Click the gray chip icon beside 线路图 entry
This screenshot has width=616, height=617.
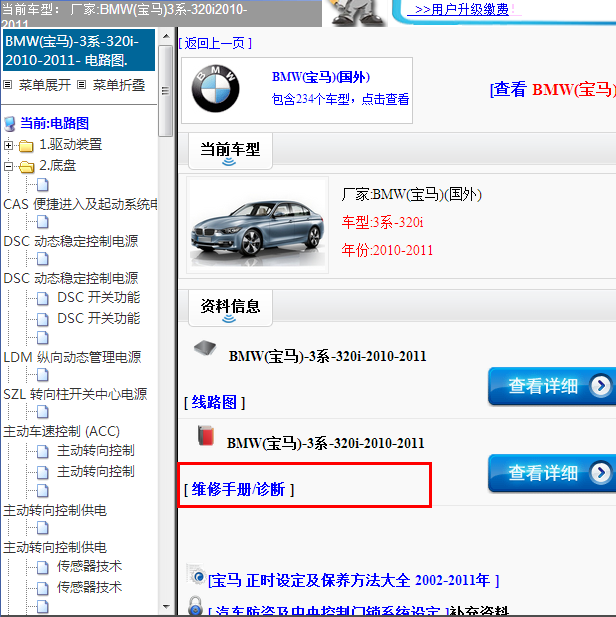pos(205,348)
